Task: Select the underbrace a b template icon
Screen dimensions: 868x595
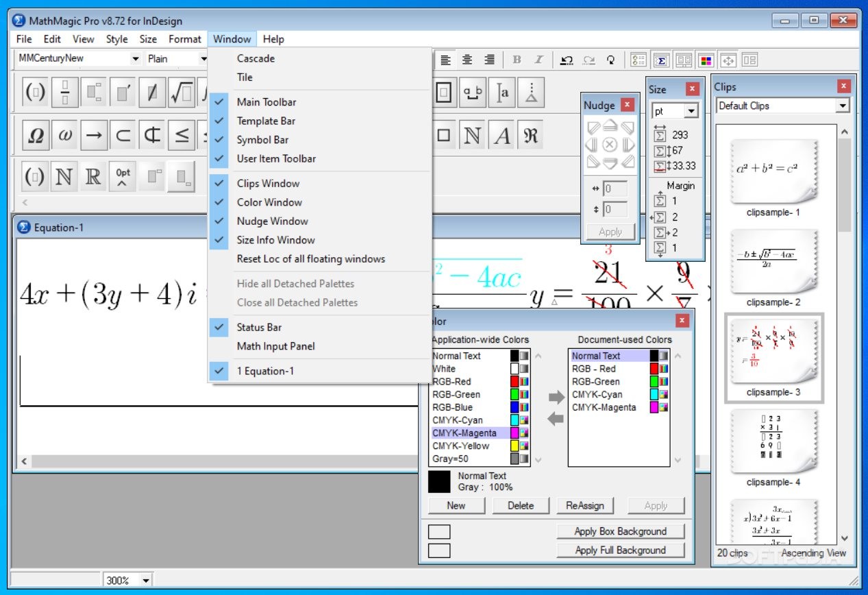Action: tap(473, 93)
